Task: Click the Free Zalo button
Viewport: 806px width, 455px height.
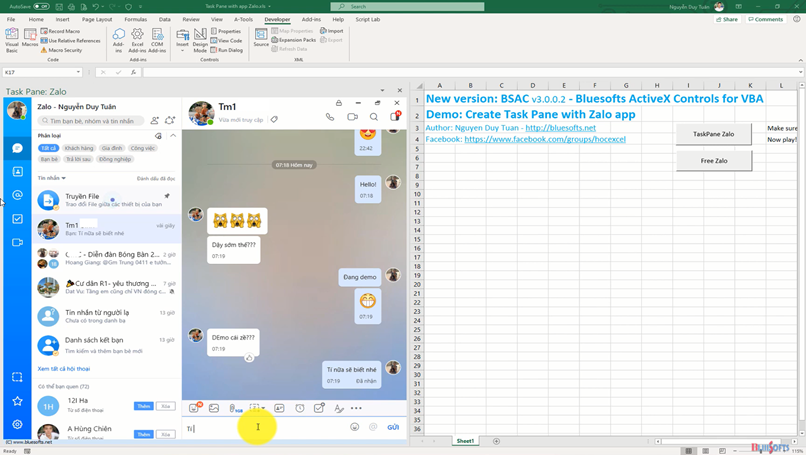Action: (x=713, y=160)
